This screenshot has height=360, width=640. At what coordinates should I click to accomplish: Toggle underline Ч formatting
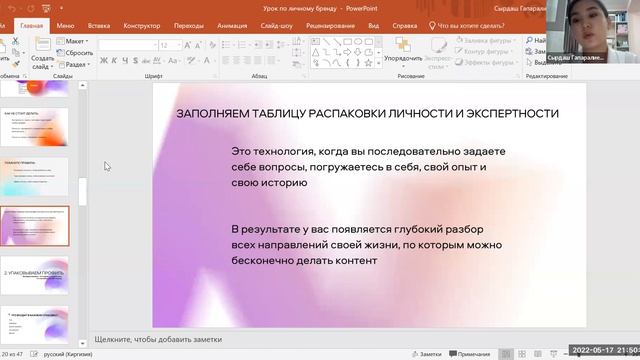click(x=125, y=60)
